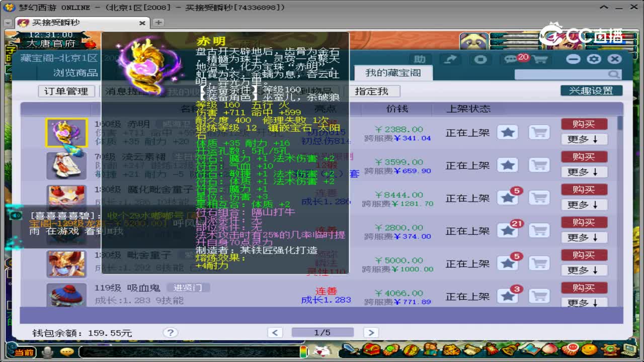644x362 pixels.
Task: Open the treasure pavilion settings gear
Action: coord(594,59)
